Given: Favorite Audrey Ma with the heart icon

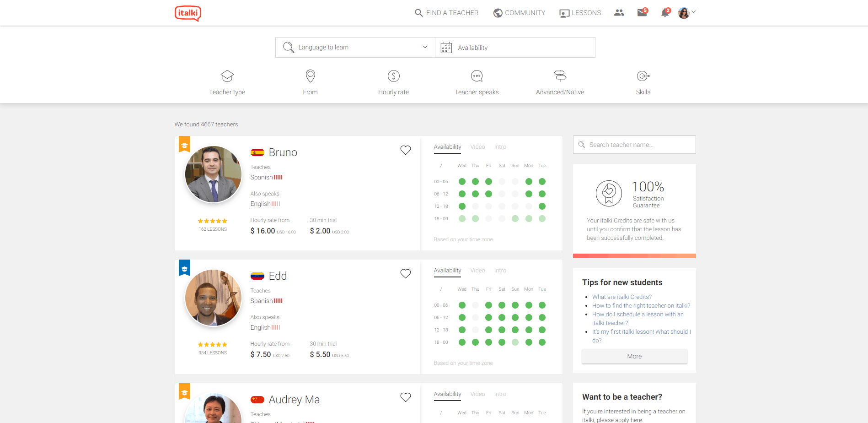Looking at the screenshot, I should (x=406, y=397).
